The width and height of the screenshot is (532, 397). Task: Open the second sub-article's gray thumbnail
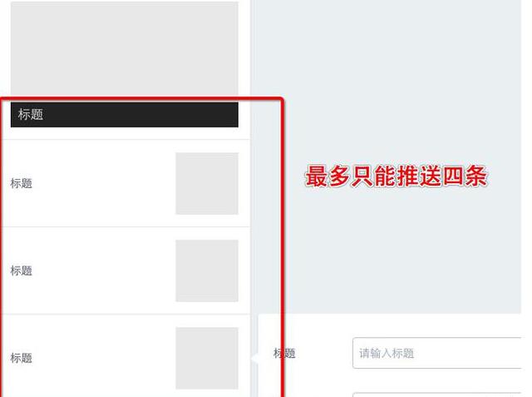(207, 270)
